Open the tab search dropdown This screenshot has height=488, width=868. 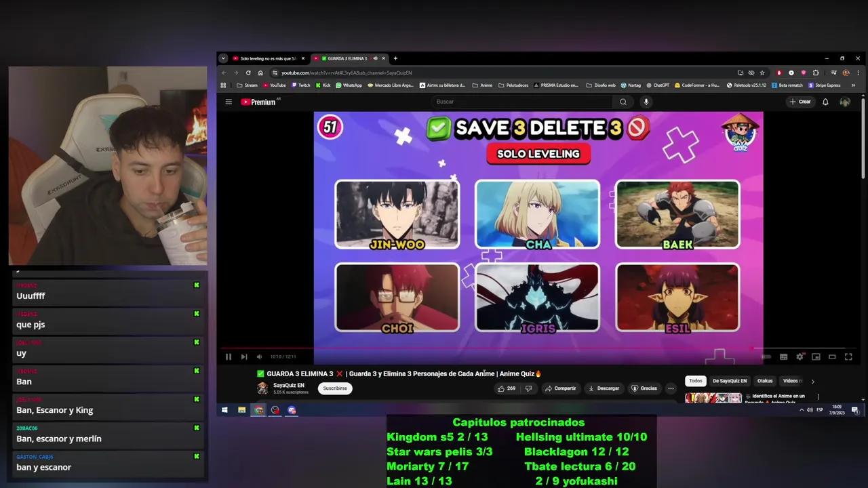coord(223,58)
